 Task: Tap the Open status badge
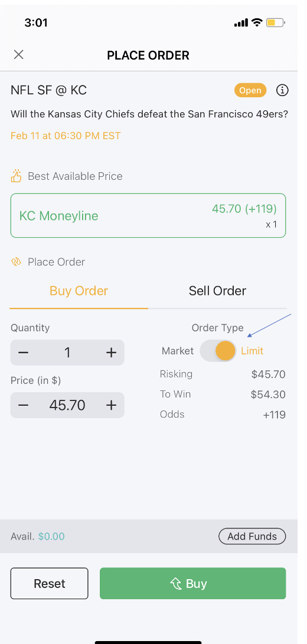click(x=250, y=90)
